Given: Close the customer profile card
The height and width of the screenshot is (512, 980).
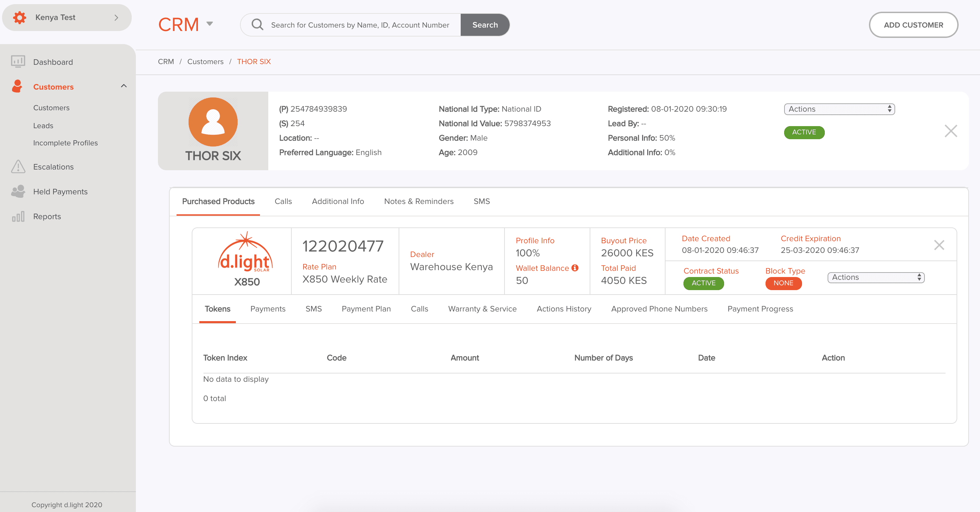Looking at the screenshot, I should [x=950, y=131].
